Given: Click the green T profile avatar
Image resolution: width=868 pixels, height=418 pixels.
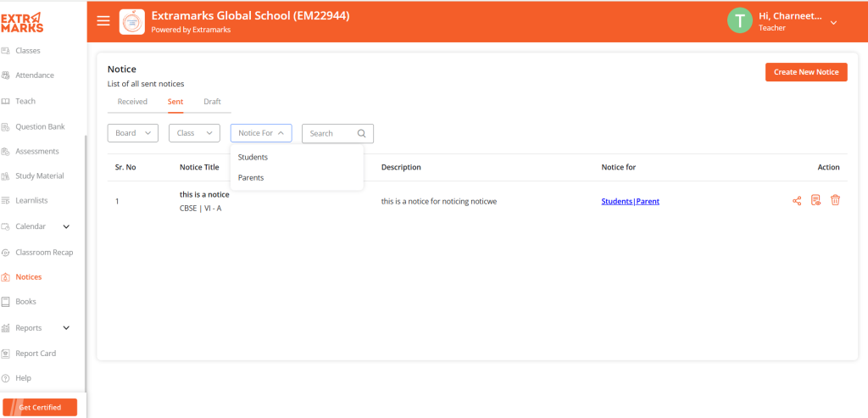Looking at the screenshot, I should 739,21.
